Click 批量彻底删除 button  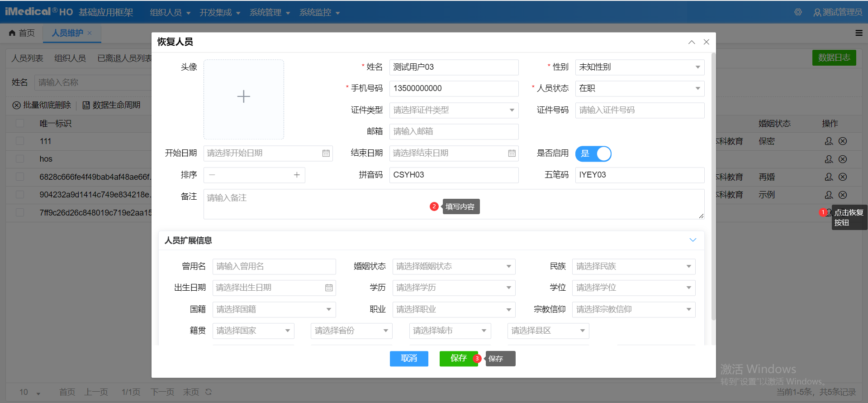(42, 105)
